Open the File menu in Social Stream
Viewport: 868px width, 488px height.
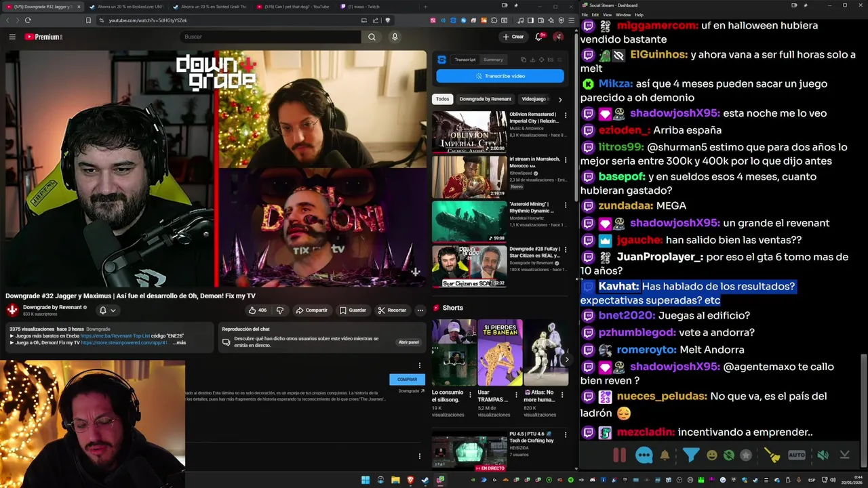[x=585, y=14]
